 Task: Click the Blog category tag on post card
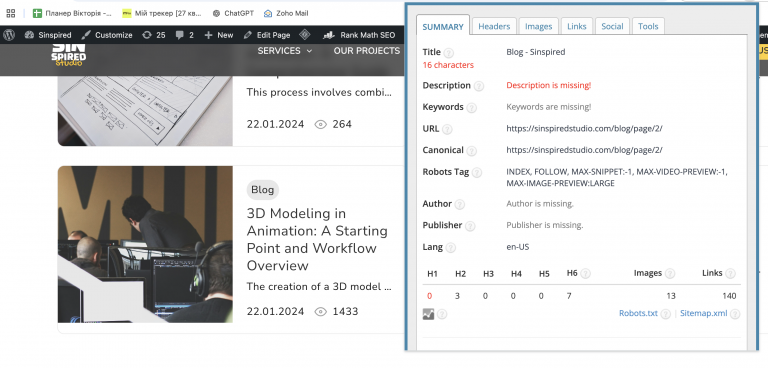[263, 190]
